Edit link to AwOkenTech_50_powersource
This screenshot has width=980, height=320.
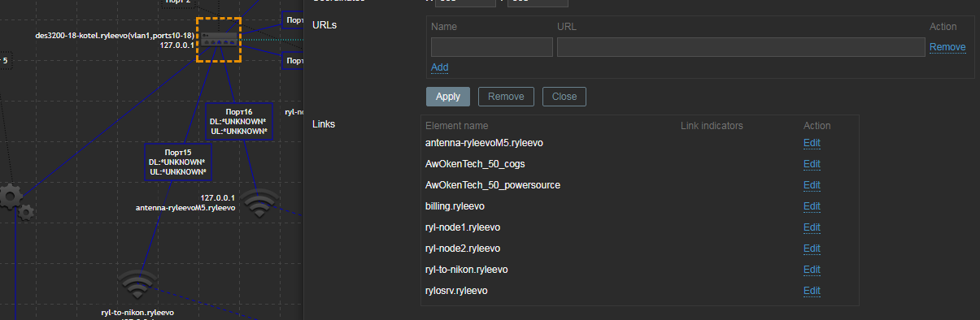point(812,185)
